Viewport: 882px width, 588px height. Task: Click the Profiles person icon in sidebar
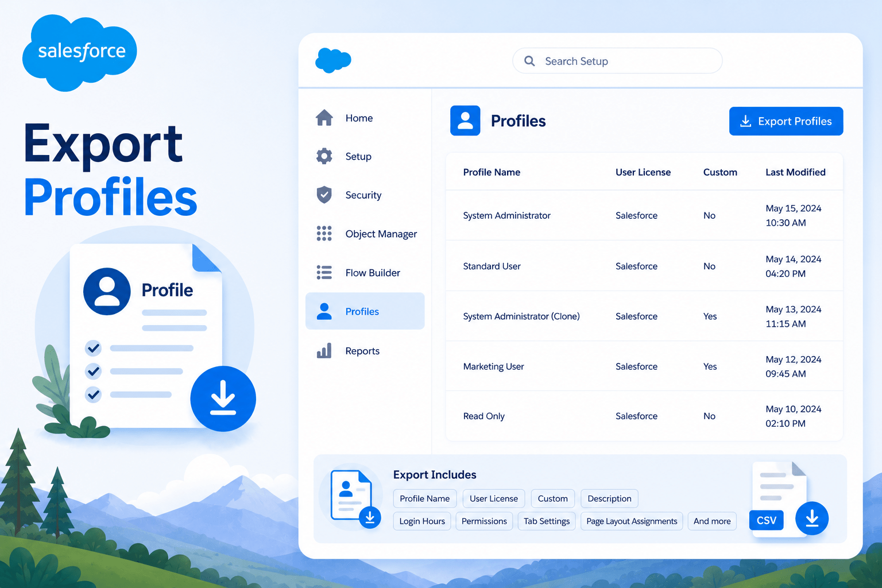point(324,311)
